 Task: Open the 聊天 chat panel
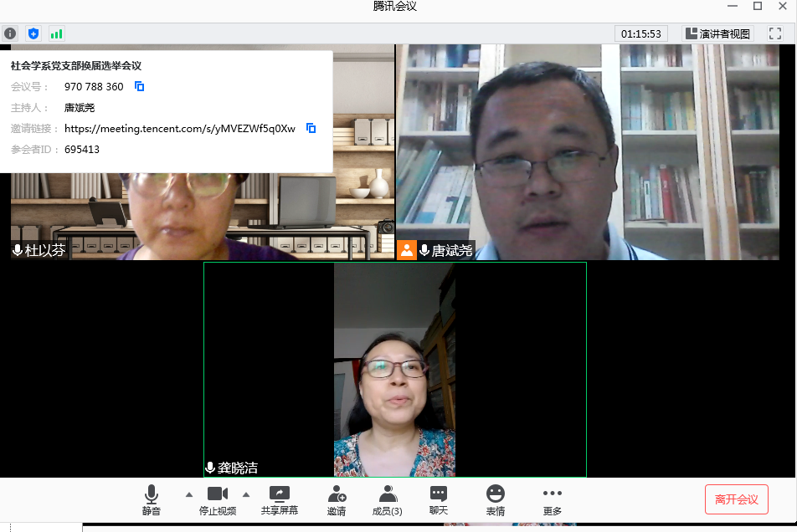coord(439,500)
